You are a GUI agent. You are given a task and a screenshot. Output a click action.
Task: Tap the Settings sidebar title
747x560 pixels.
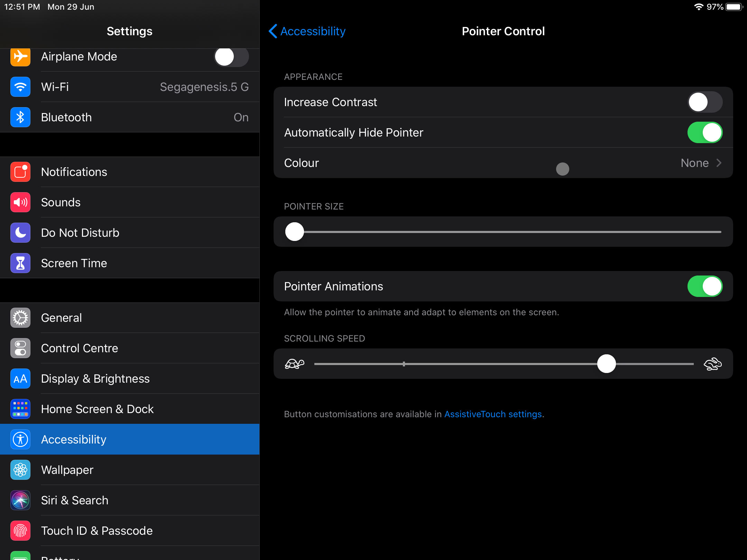[x=129, y=31]
